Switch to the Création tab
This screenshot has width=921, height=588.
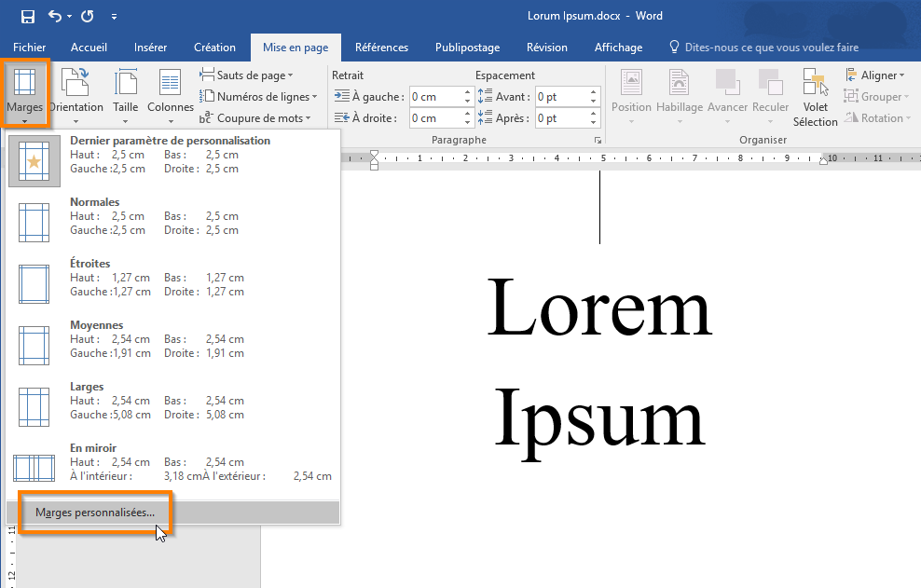tap(215, 48)
